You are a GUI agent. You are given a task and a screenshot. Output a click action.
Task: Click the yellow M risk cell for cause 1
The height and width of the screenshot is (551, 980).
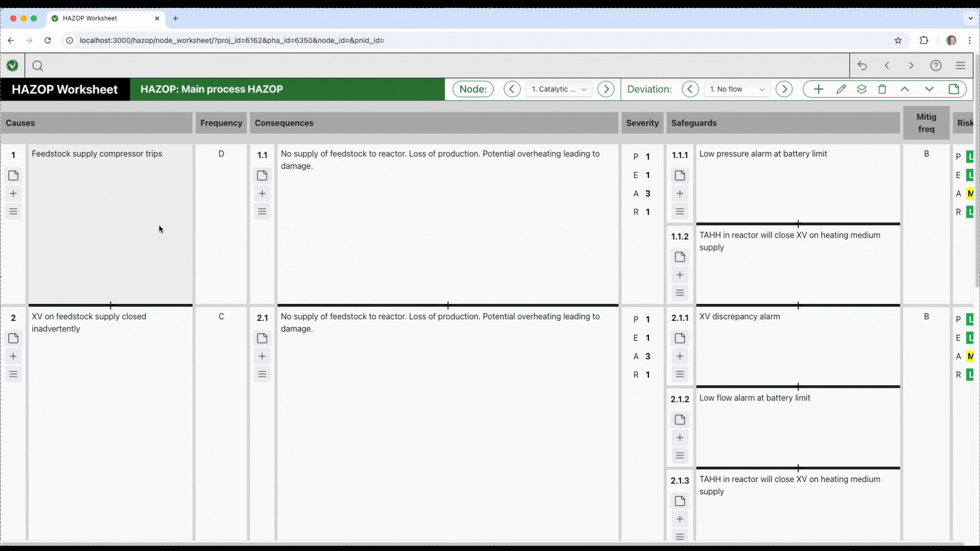tap(969, 193)
